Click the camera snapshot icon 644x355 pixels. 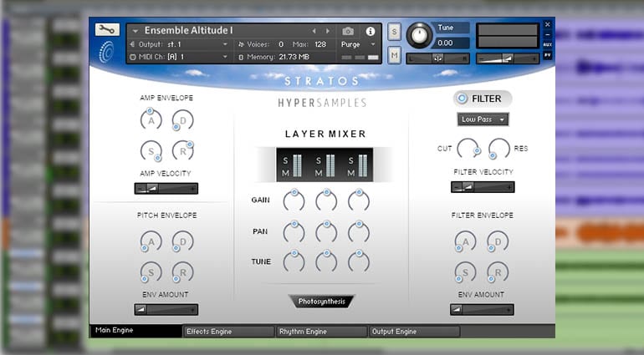pyautogui.click(x=347, y=31)
